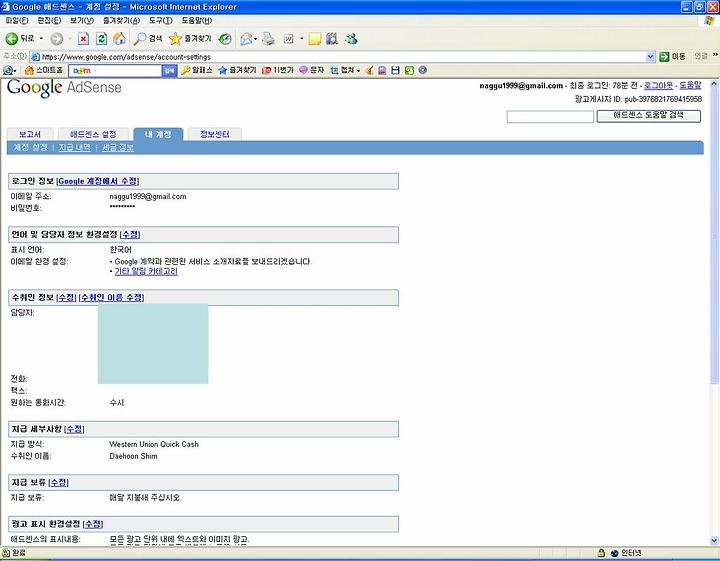Screen dimensions: 720x561
Task: Expand the Mail button dropdown arrow
Action: [x=256, y=39]
